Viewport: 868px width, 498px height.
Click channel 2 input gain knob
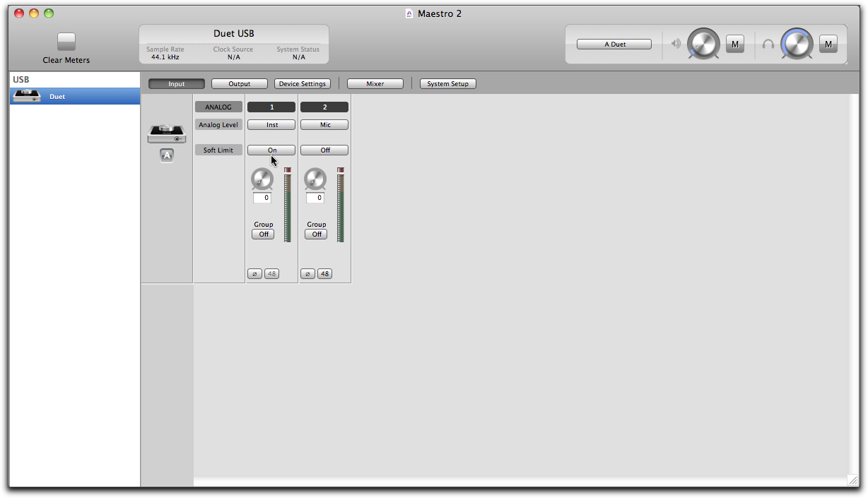[315, 179]
